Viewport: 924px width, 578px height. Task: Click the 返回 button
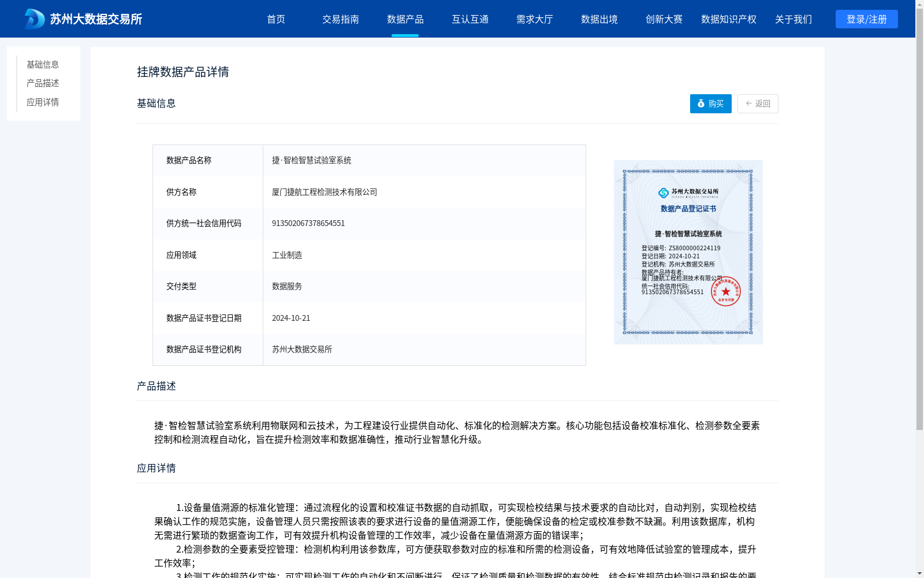coord(758,103)
